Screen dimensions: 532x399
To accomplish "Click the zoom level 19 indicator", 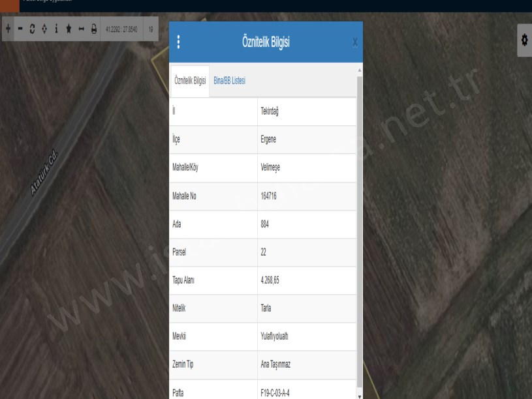I will click(151, 30).
